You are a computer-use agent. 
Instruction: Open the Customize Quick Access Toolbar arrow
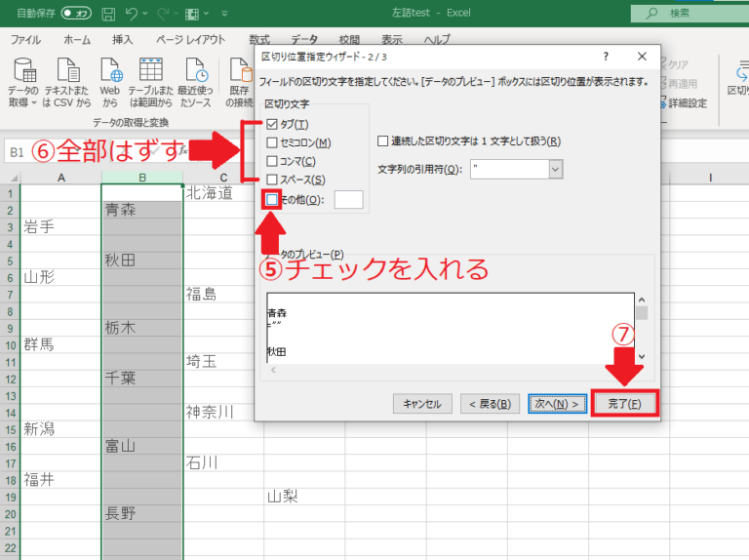(x=224, y=14)
